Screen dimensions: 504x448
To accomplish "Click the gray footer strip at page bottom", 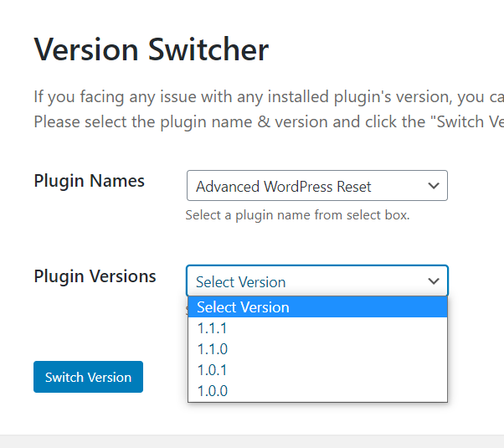I will click(251, 441).
